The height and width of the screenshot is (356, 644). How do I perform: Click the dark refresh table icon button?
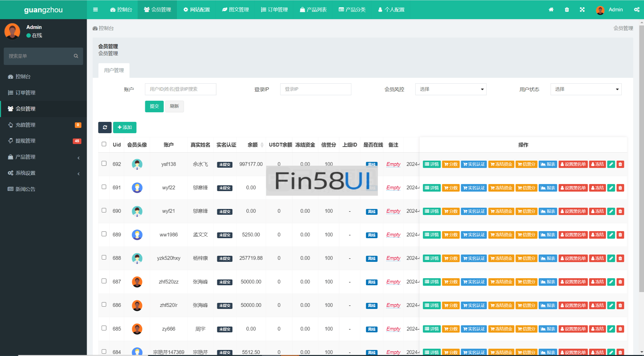pos(105,127)
